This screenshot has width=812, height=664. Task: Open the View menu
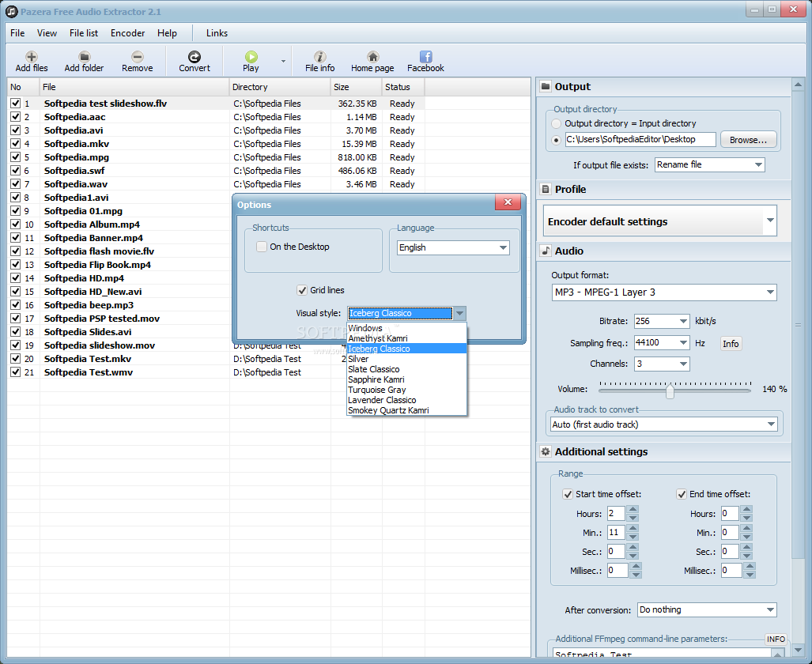[x=47, y=33]
